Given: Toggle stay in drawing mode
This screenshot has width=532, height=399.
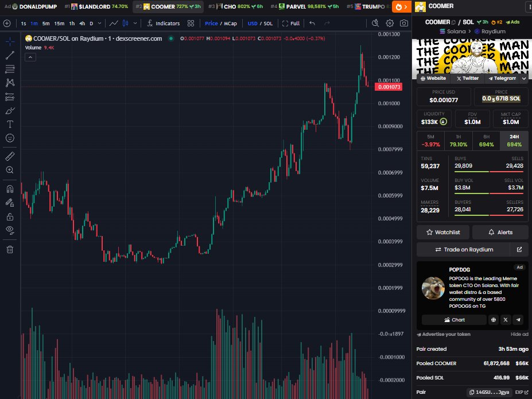Looking at the screenshot, I should 10,203.
